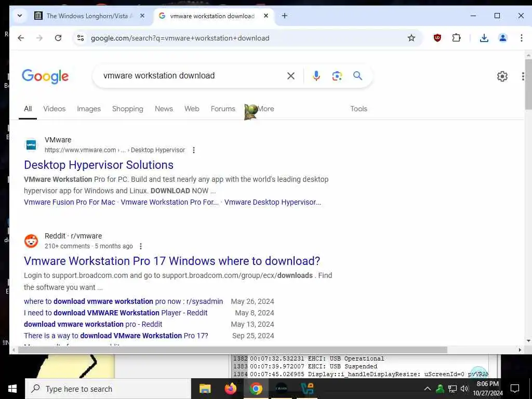Open Vmware Desktop Hypervisor... sitelink
The width and height of the screenshot is (532, 399).
(x=272, y=202)
